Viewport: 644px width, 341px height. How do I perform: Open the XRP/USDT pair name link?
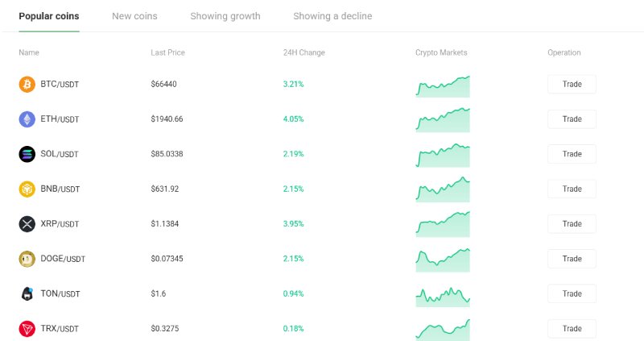pos(60,224)
